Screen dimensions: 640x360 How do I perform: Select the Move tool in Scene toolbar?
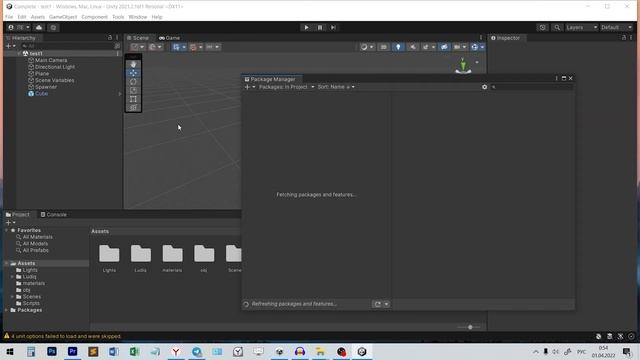point(133,73)
